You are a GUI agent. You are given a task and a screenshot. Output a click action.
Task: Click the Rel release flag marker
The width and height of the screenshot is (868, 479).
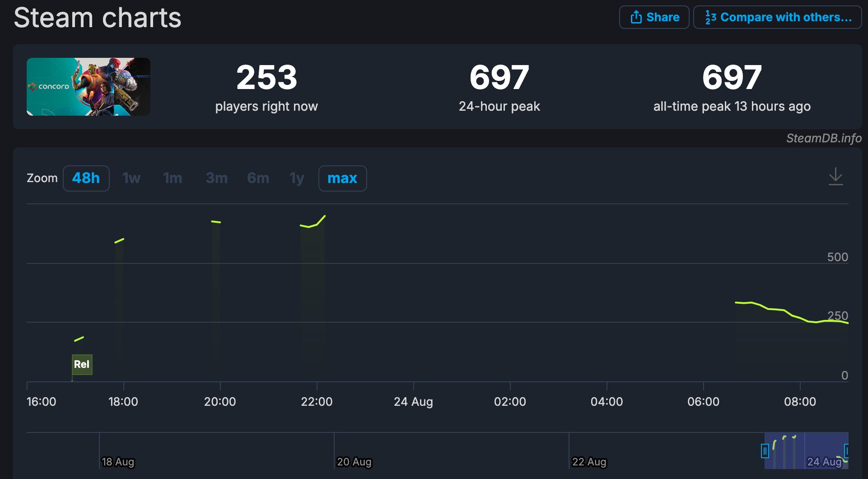click(82, 364)
